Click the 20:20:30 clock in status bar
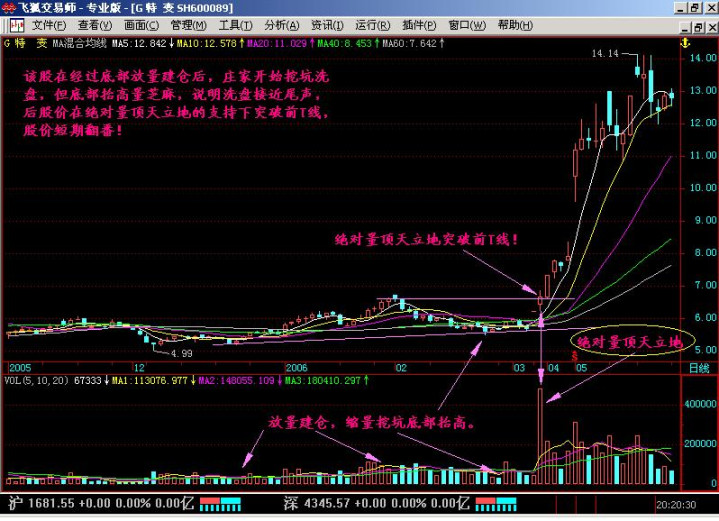 [x=676, y=505]
